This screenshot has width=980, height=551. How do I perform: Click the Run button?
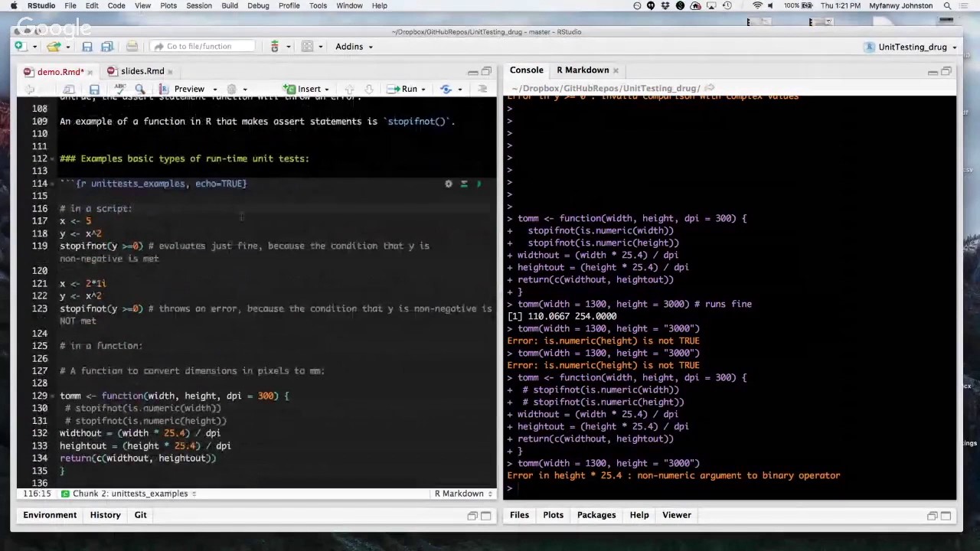point(403,90)
